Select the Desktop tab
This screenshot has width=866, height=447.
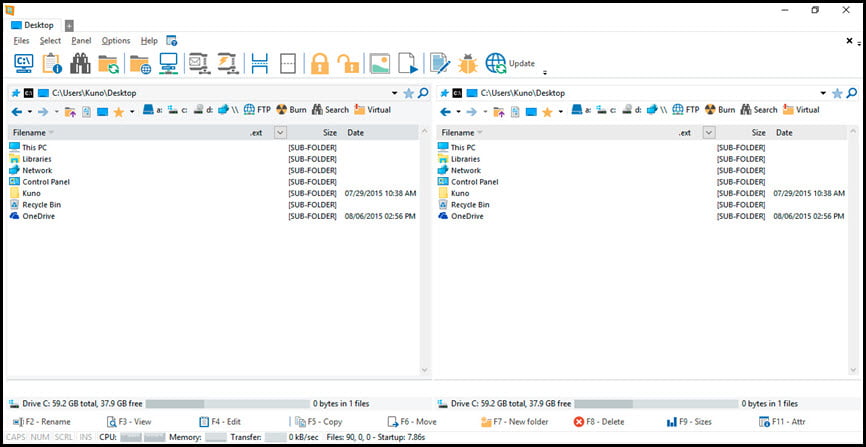click(33, 25)
